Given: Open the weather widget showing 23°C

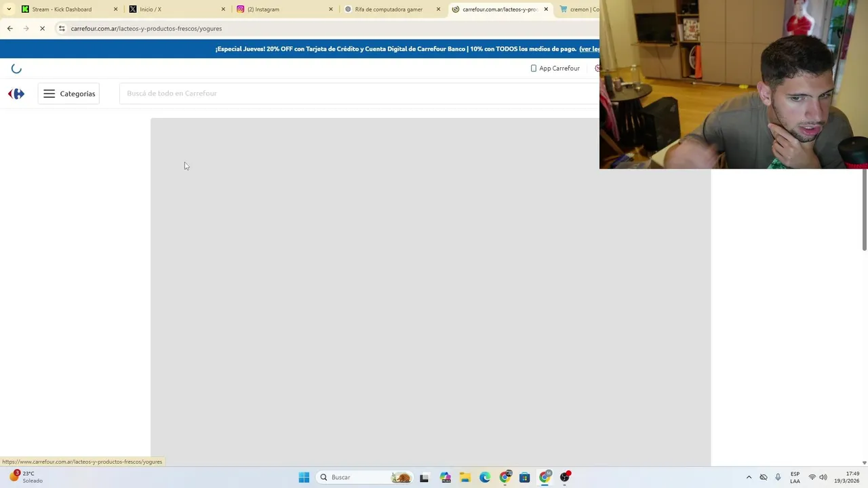Looking at the screenshot, I should point(26,477).
